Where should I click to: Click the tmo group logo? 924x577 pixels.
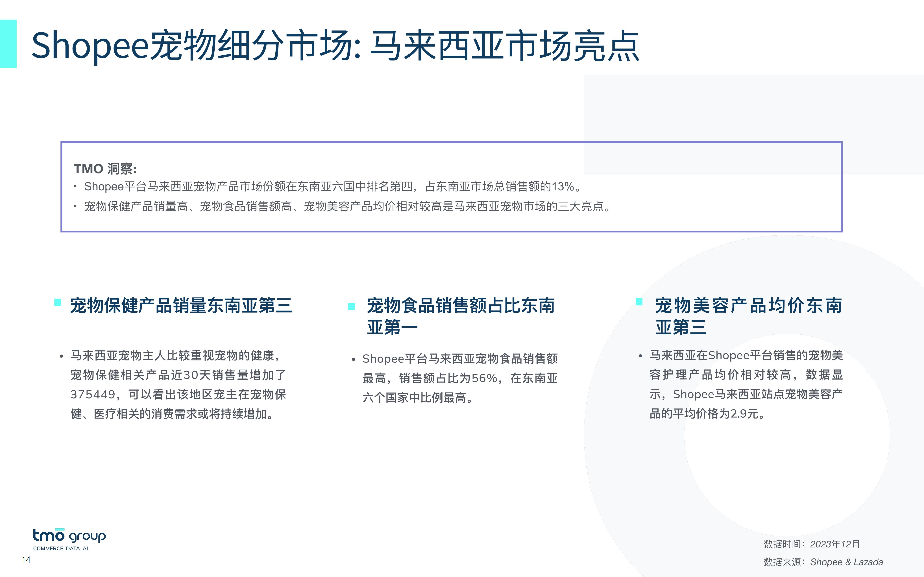(69, 536)
